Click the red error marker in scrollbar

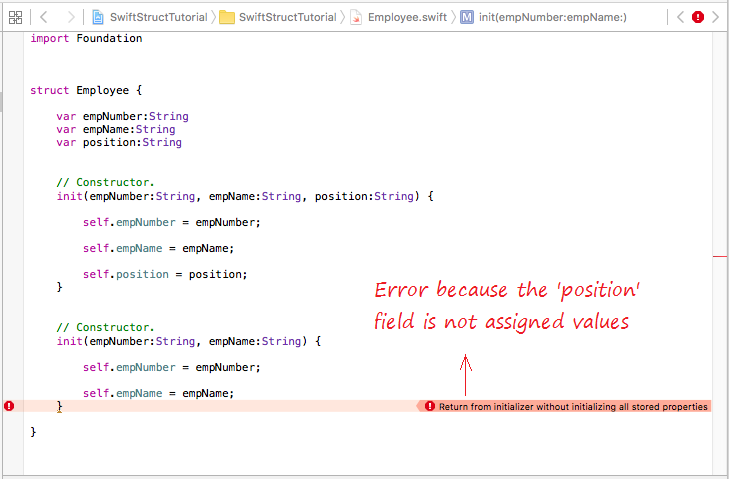(x=720, y=256)
